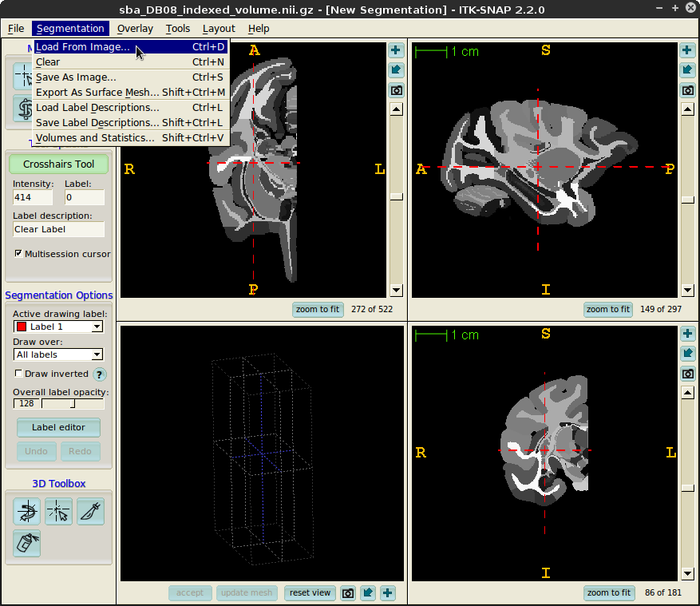
Task: Select the 3D scalpel tool
Action: click(x=90, y=511)
